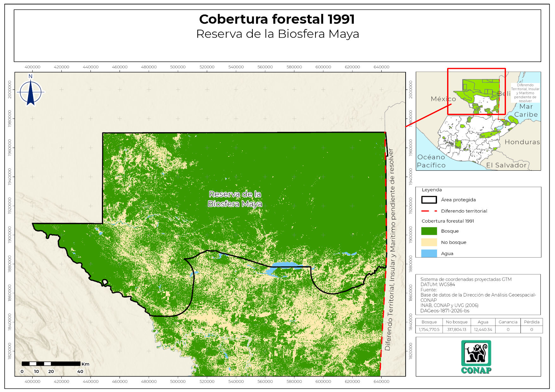
Task: Click the 'Cobertura forestal 1991' legend subheading
Action: click(x=448, y=221)
